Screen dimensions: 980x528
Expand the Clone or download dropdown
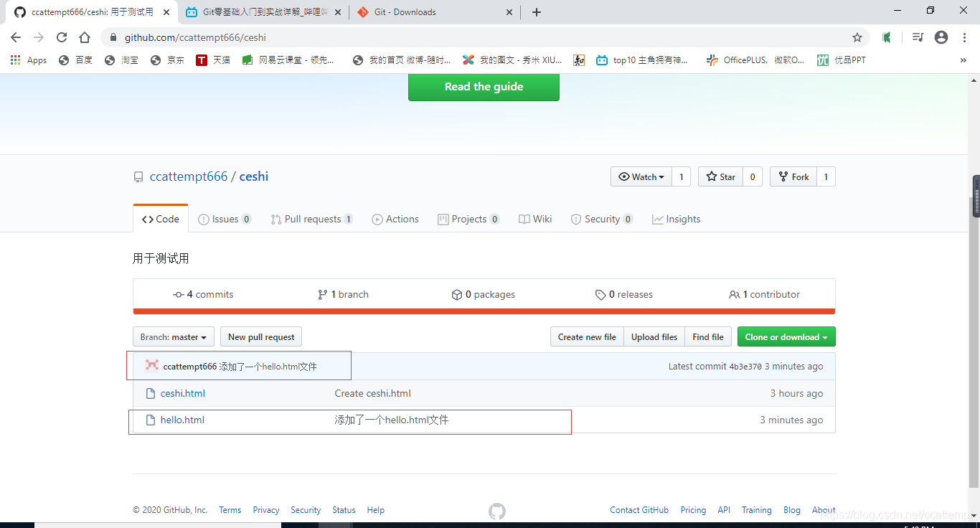(x=786, y=336)
